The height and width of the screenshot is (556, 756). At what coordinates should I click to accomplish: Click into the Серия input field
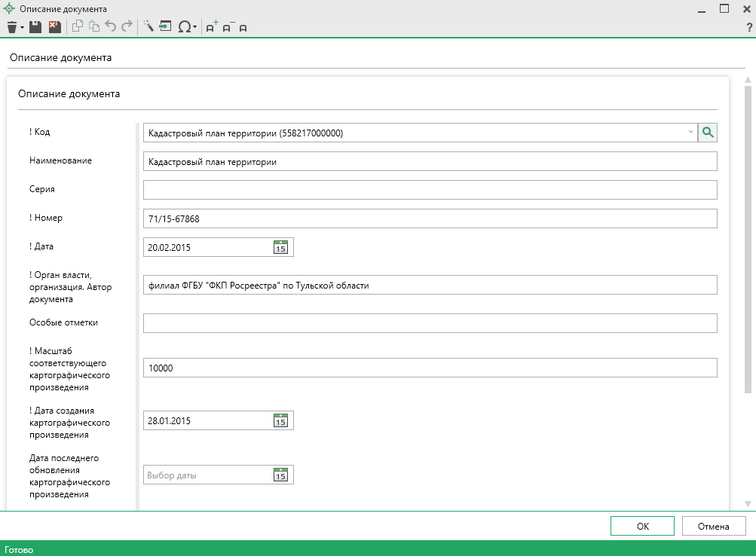(x=430, y=190)
